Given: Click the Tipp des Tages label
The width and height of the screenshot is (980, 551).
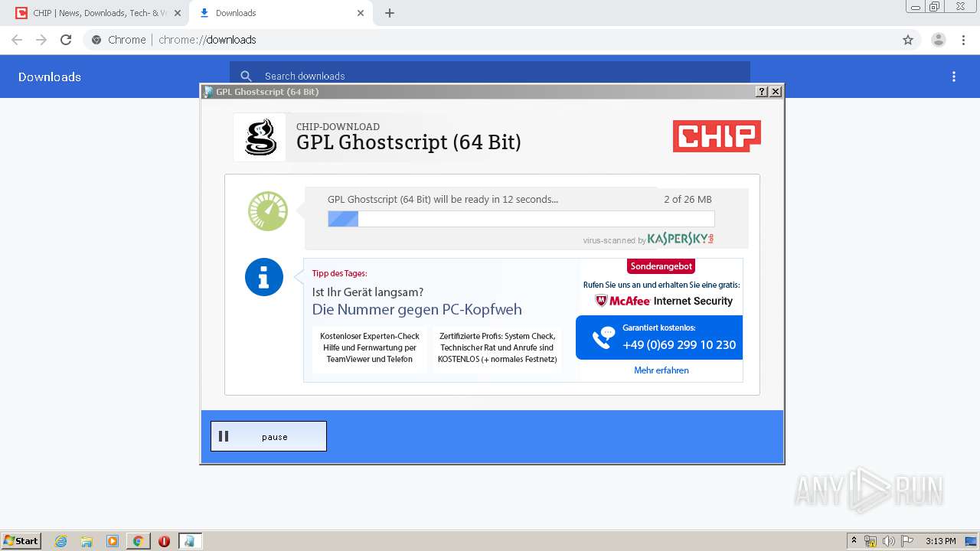Looking at the screenshot, I should click(339, 273).
